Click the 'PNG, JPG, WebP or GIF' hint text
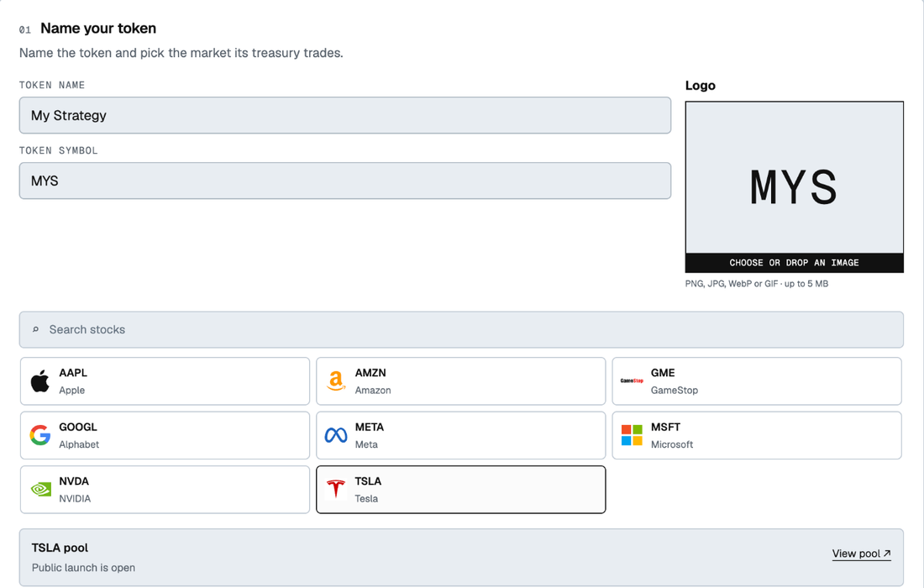The height and width of the screenshot is (588, 924). pos(757,284)
